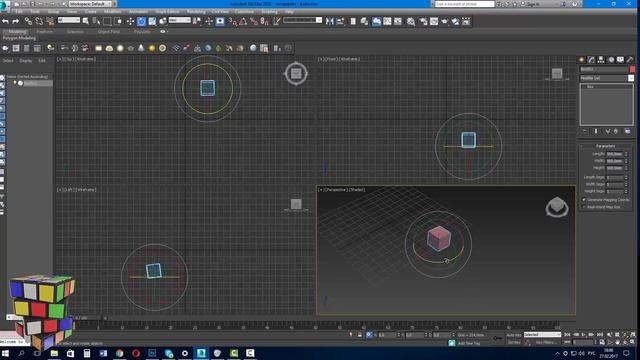
Task: Redo the last undone operation
Action: pos(16,21)
